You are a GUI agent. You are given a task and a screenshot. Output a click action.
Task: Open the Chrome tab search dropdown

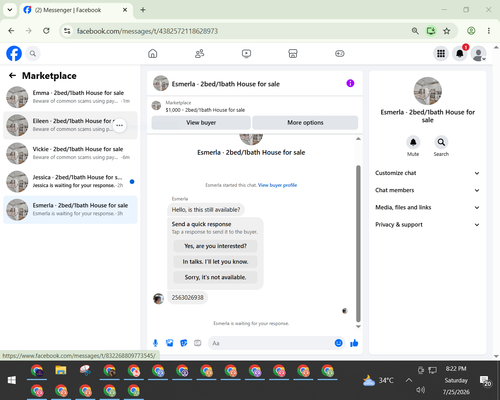tap(10, 10)
